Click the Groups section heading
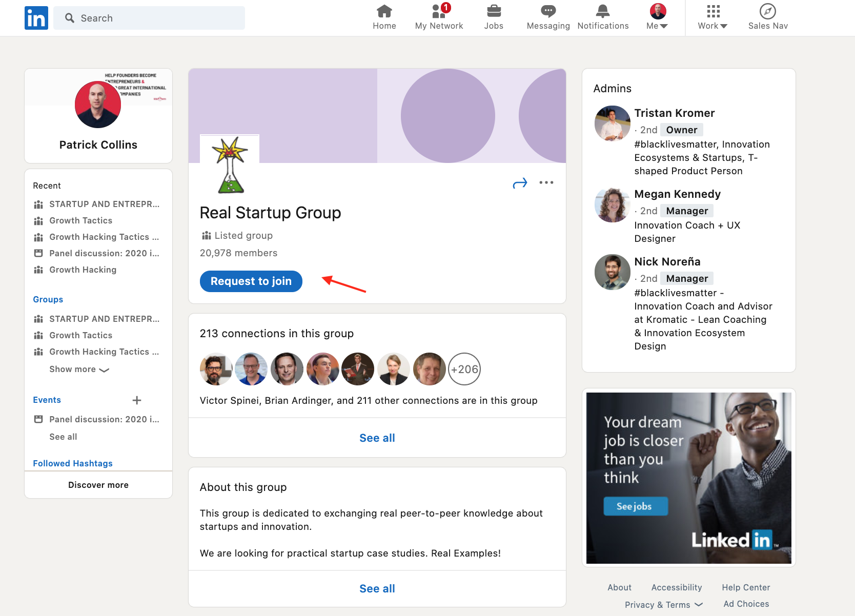The height and width of the screenshot is (616, 855). click(48, 299)
